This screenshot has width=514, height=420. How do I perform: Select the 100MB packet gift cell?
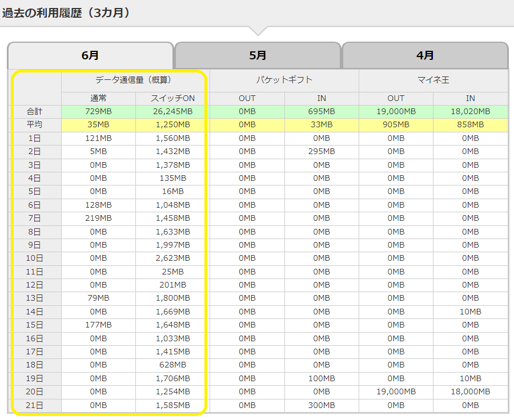[322, 379]
